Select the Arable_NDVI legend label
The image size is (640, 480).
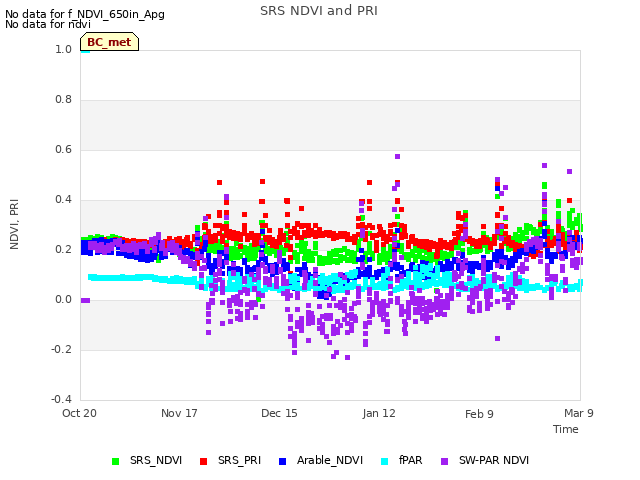[330, 460]
